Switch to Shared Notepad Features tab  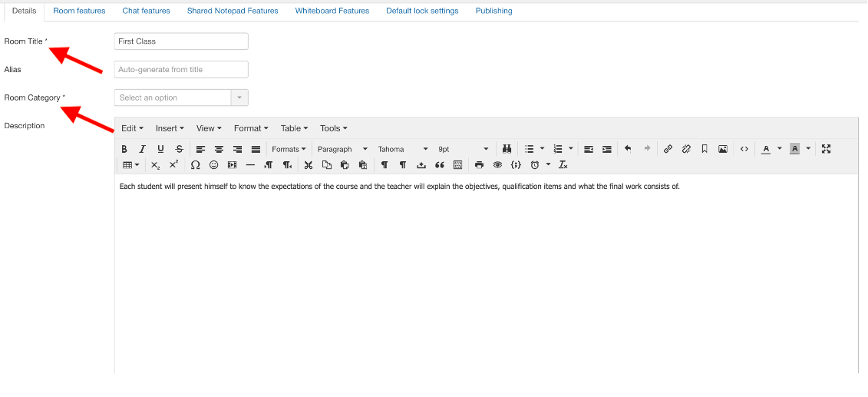pos(233,11)
